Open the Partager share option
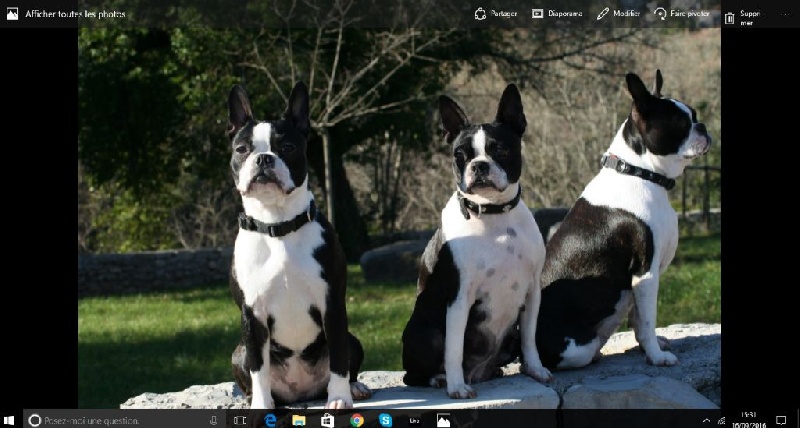800x428 pixels. (495, 14)
